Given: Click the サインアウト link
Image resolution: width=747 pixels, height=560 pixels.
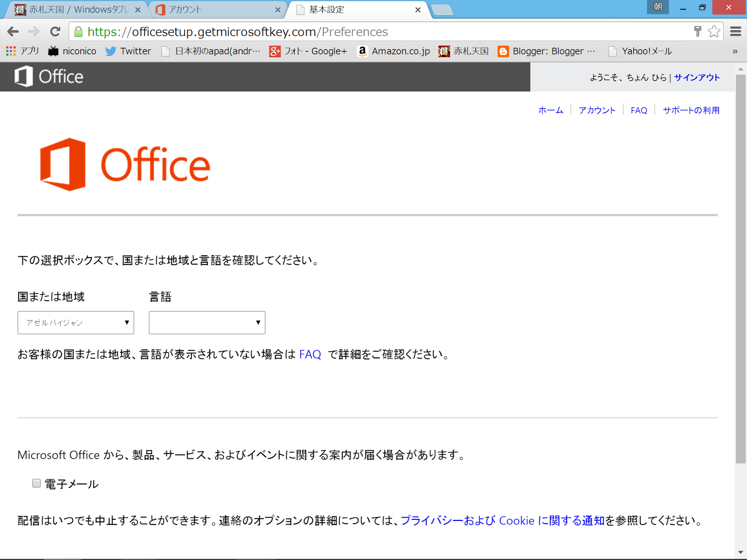Looking at the screenshot, I should (x=697, y=77).
